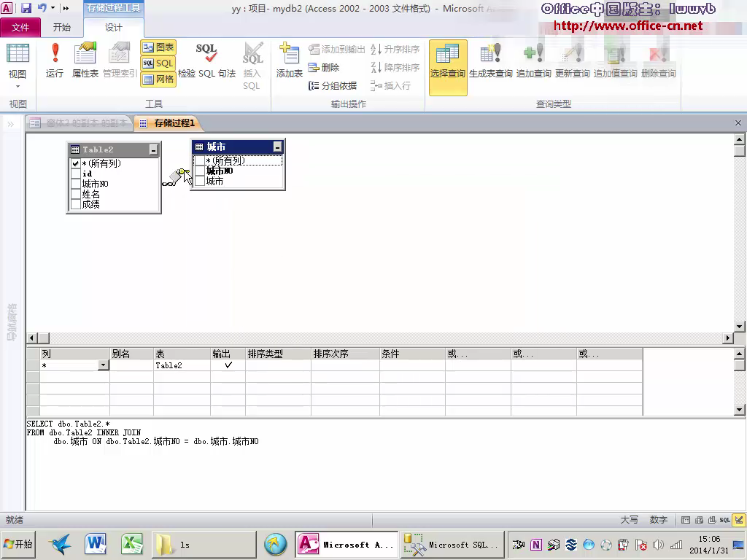Check 成绩 column in Table2
Screen dimensions: 747x560
coord(75,205)
